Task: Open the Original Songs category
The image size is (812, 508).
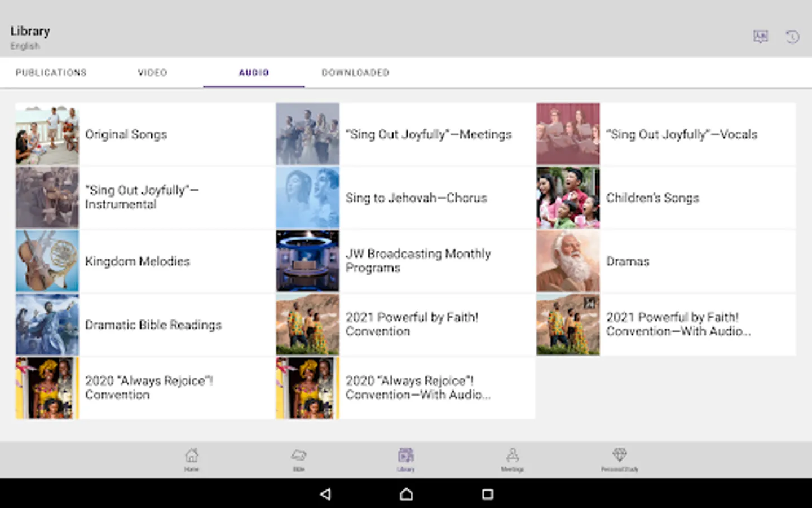Action: [145, 134]
